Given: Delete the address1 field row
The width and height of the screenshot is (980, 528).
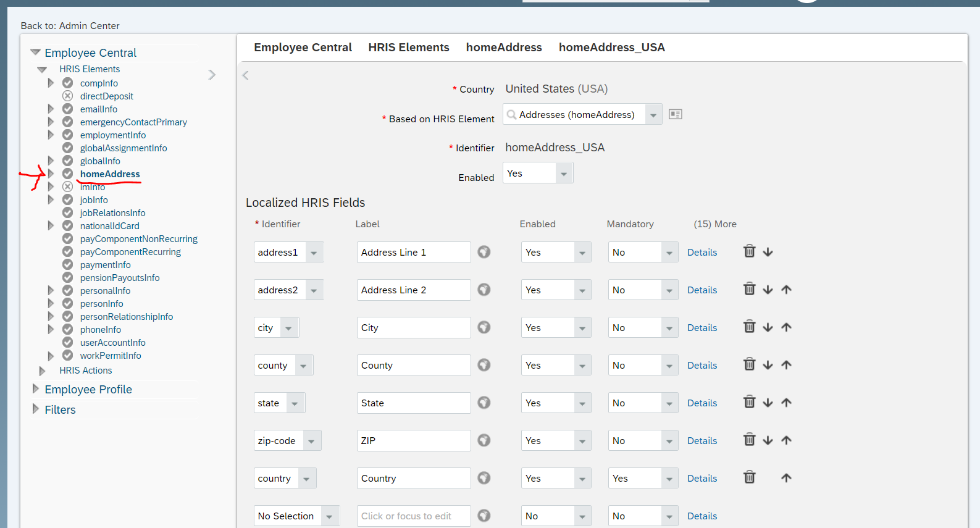Looking at the screenshot, I should pos(749,251).
